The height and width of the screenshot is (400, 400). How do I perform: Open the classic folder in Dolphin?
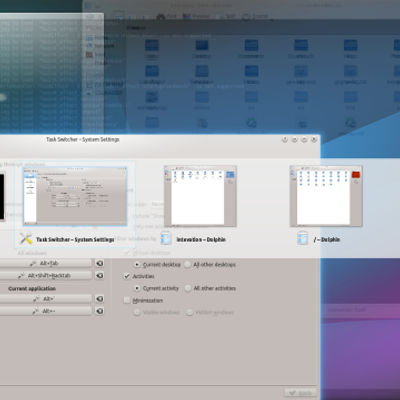point(152,49)
